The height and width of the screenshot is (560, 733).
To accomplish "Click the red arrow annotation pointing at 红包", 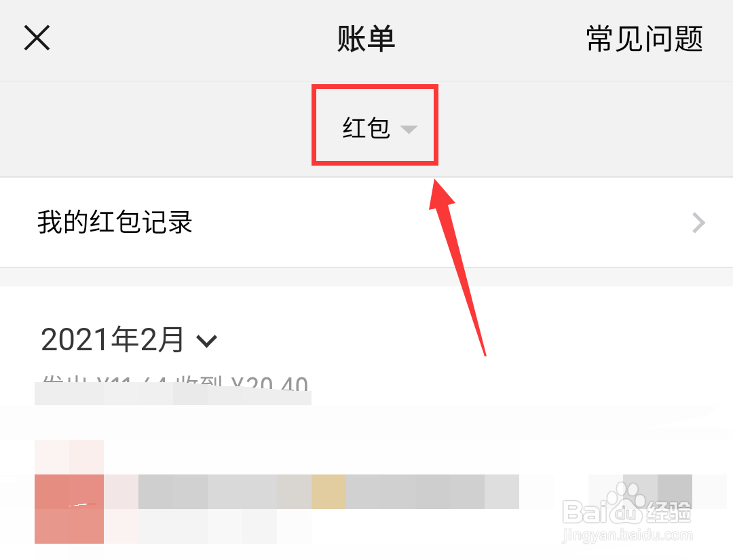I will [x=458, y=267].
